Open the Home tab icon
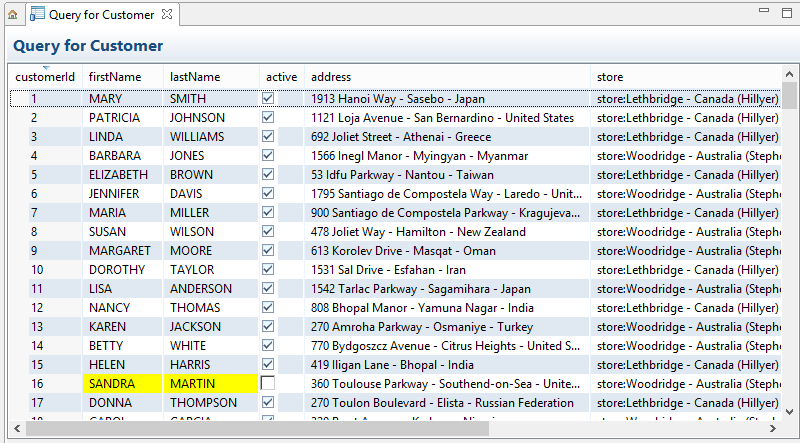The image size is (800, 443). pos(12,15)
